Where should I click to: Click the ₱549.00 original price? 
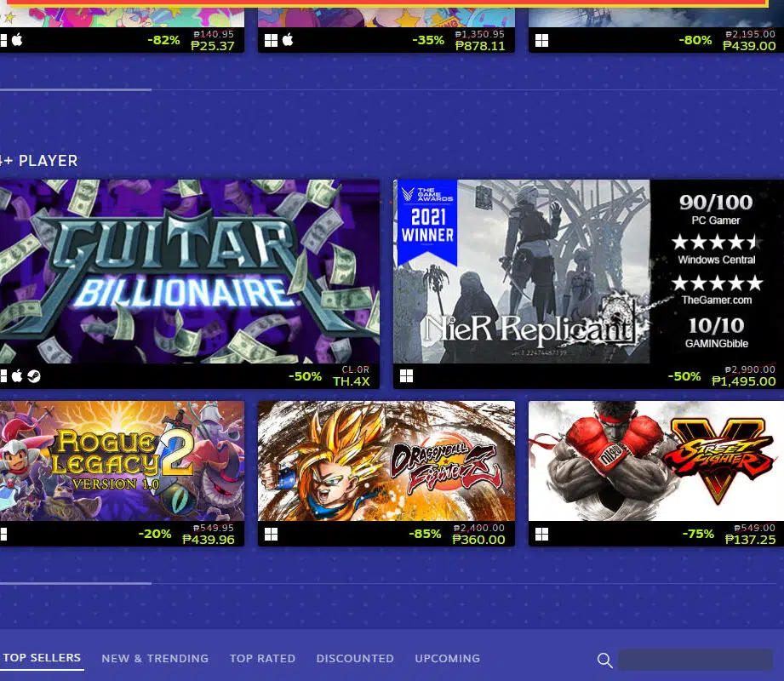tap(754, 528)
